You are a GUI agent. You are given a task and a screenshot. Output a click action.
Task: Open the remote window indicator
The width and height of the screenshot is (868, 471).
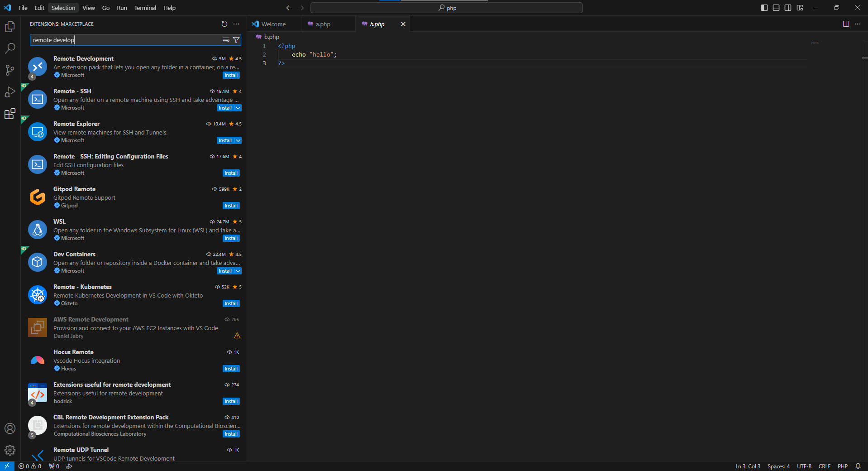point(7,466)
